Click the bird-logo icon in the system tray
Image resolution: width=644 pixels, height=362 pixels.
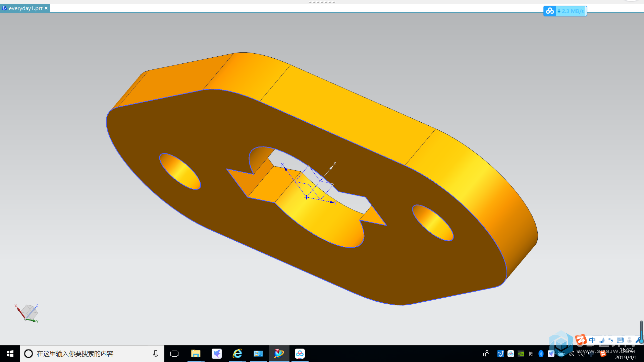point(551,354)
